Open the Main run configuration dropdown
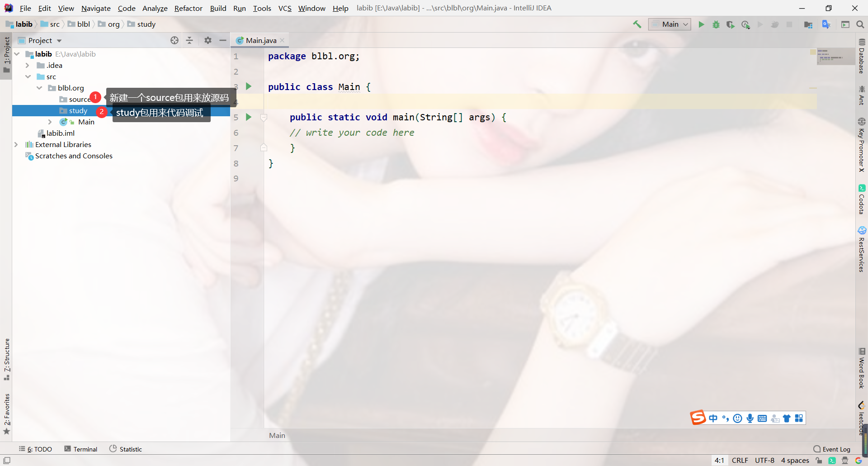Image resolution: width=868 pixels, height=466 pixels. coord(670,24)
